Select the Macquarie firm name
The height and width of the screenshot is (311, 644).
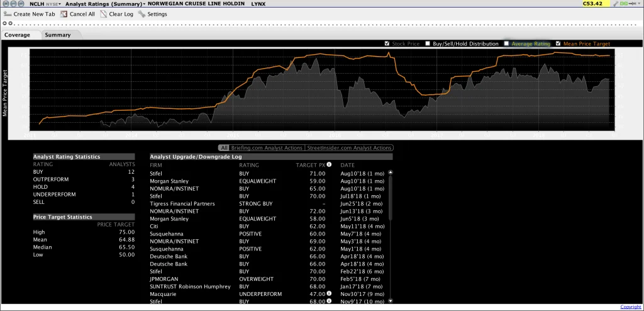point(162,294)
